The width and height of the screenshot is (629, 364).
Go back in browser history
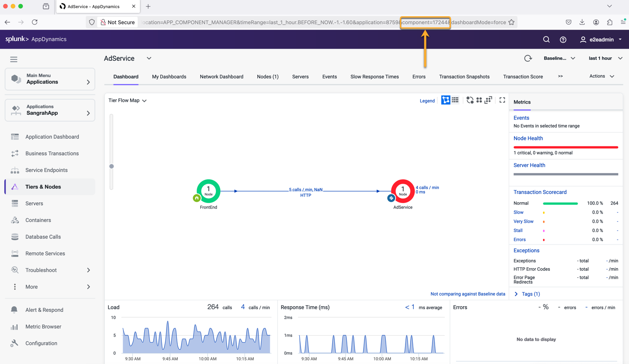coord(7,22)
